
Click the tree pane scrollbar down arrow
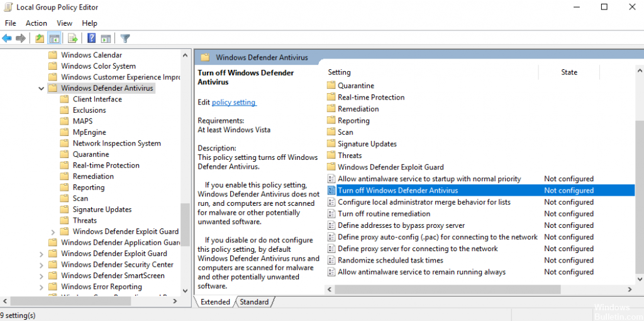click(x=185, y=291)
